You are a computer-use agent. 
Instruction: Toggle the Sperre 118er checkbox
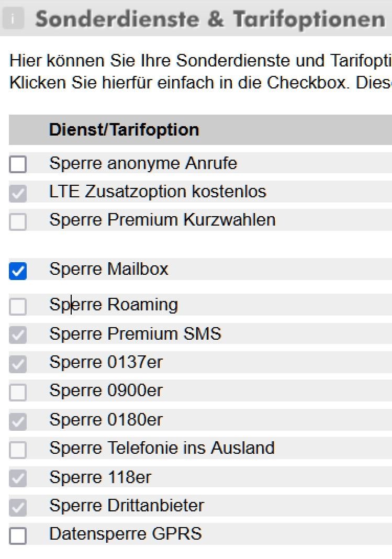[x=18, y=478]
